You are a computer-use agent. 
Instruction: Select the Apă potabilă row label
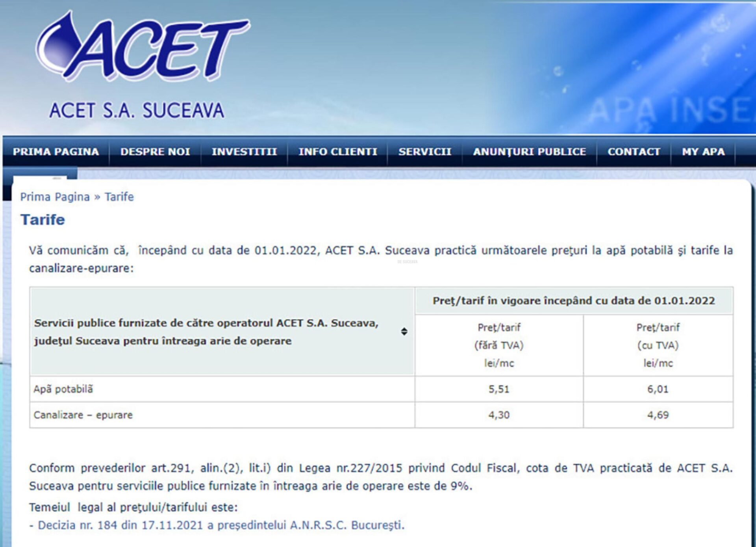pyautogui.click(x=63, y=389)
